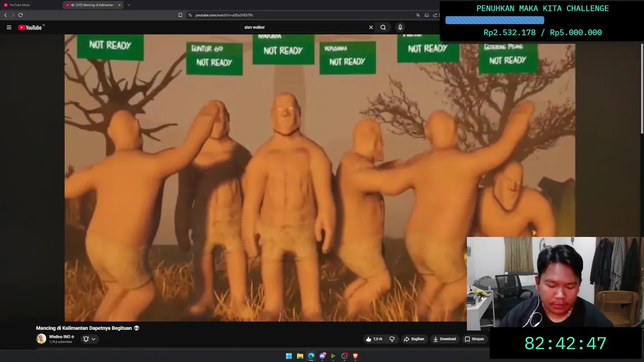The height and width of the screenshot is (362, 644).
Task: View site information icon in address bar
Action: pyautogui.click(x=190, y=15)
